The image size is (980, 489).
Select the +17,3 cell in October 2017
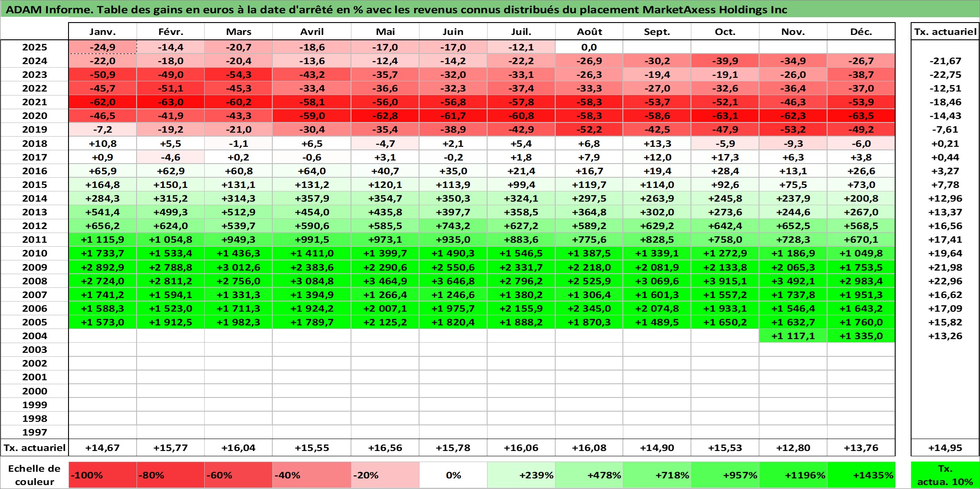click(x=725, y=157)
